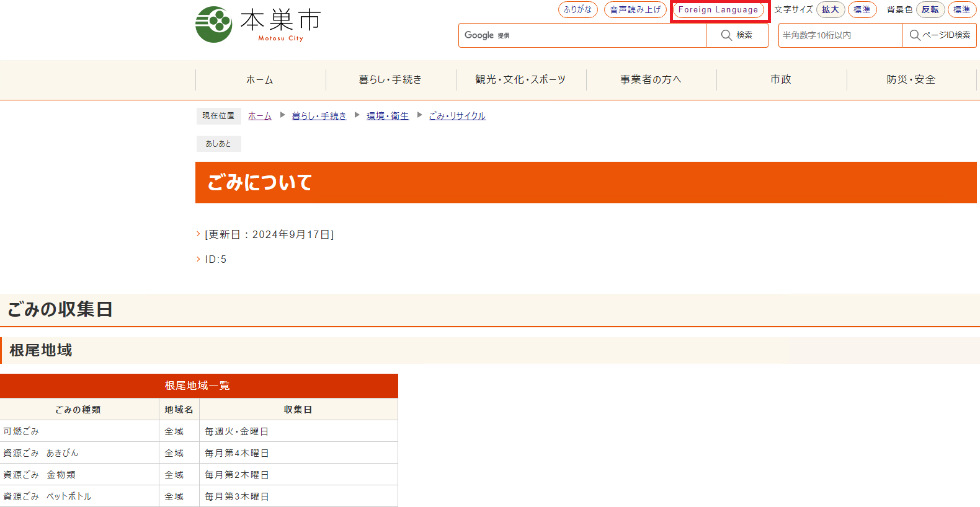The width and height of the screenshot is (980, 507).
Task: Open the ホーム navigation menu item
Action: pyautogui.click(x=260, y=80)
